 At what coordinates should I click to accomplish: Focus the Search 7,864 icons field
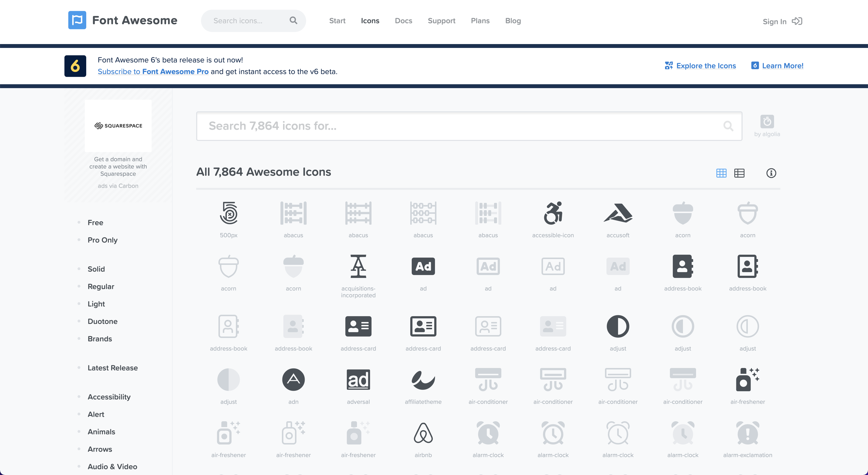(x=469, y=126)
